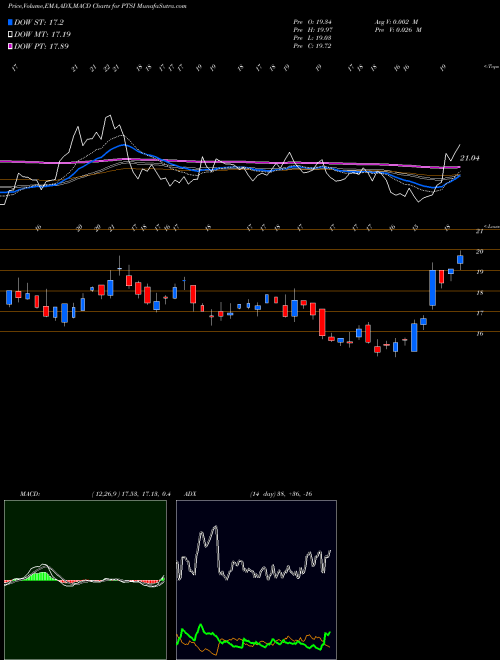Click the large red candle falling from 17 to 16
The width and height of the screenshot is (500, 660).
[x=322, y=322]
